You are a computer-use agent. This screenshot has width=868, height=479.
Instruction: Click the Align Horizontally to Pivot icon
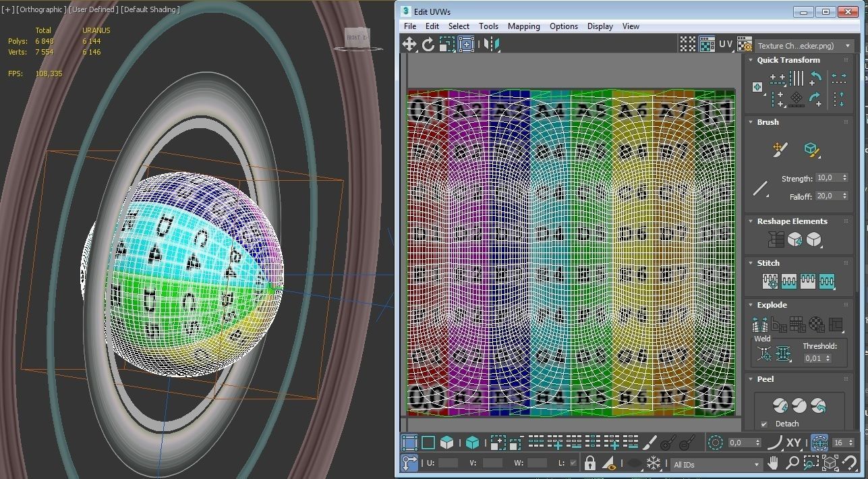[778, 78]
